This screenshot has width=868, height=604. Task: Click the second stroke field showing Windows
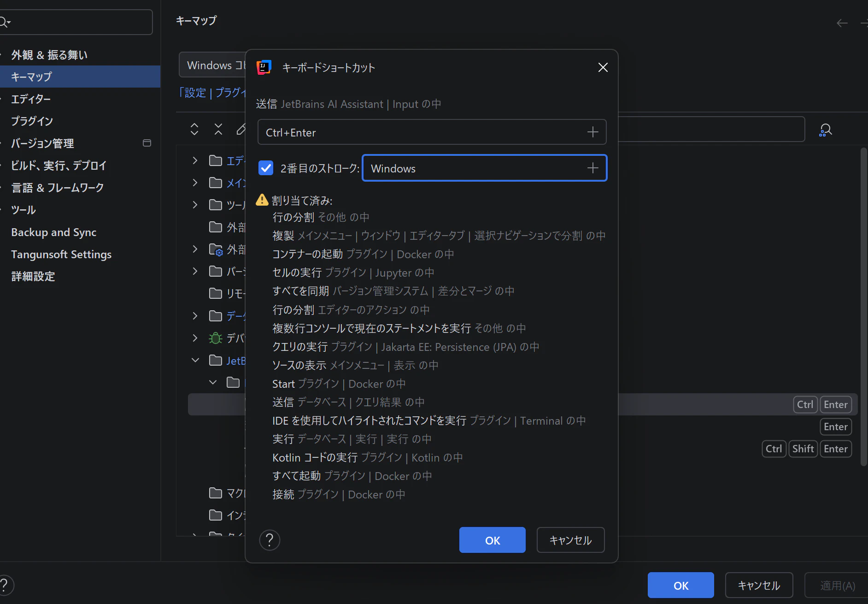click(484, 168)
